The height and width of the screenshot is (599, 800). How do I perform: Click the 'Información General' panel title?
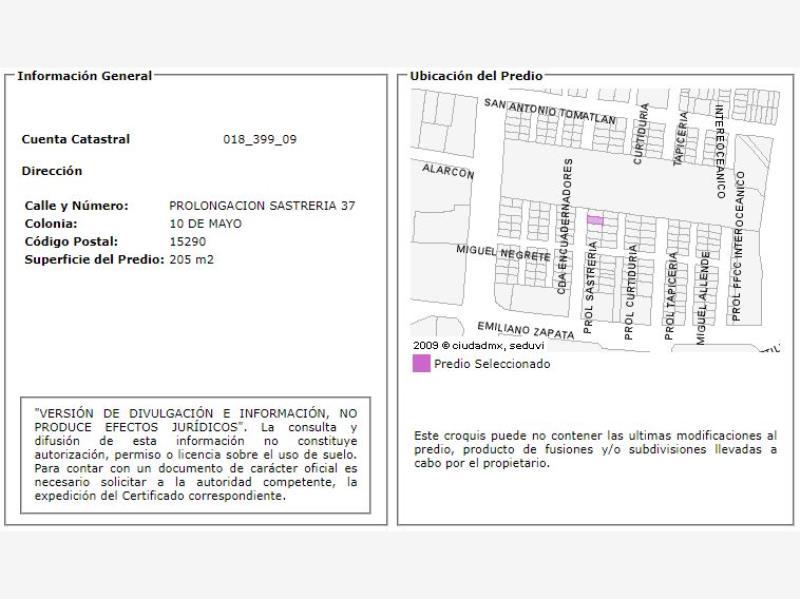coord(85,76)
